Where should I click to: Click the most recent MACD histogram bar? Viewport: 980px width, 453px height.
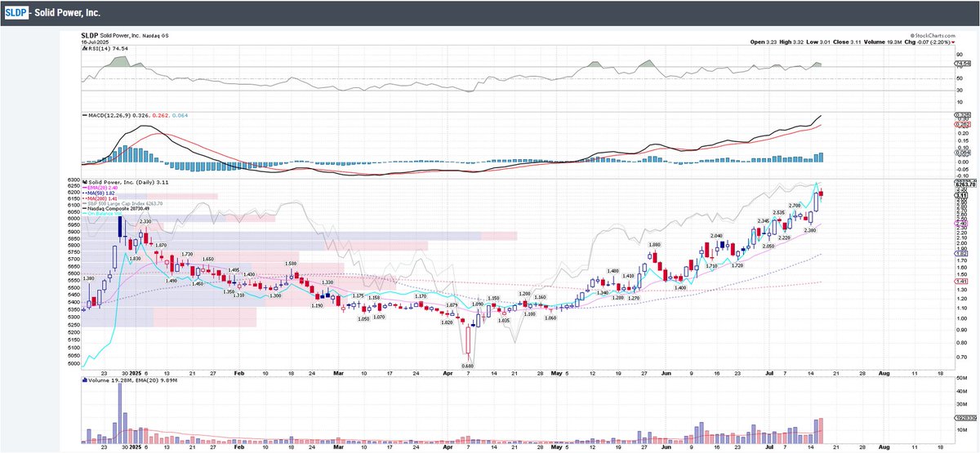click(822, 158)
